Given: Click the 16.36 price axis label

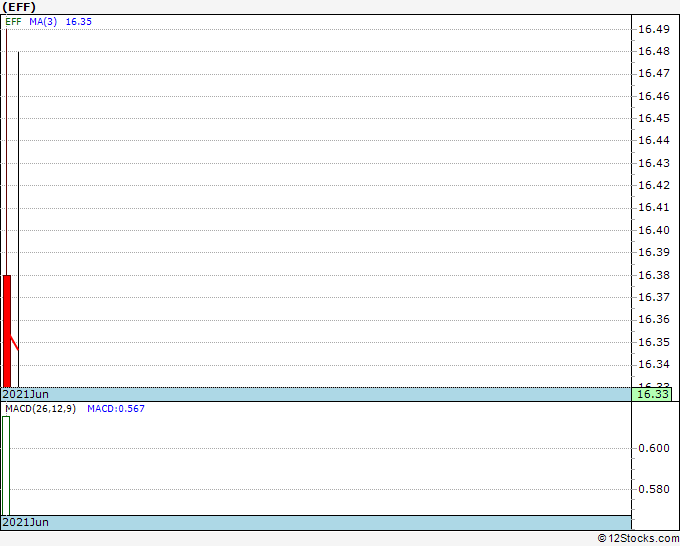Looking at the screenshot, I should tap(654, 320).
